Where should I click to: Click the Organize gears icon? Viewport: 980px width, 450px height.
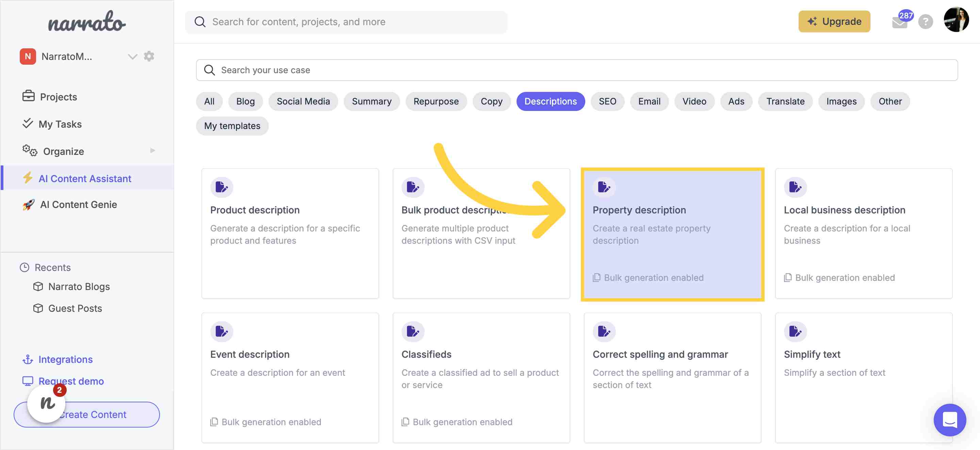coord(30,151)
